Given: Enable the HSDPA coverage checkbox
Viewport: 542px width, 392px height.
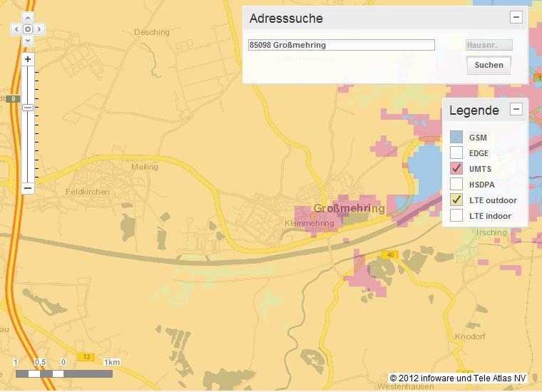Looking at the screenshot, I should click(x=456, y=185).
